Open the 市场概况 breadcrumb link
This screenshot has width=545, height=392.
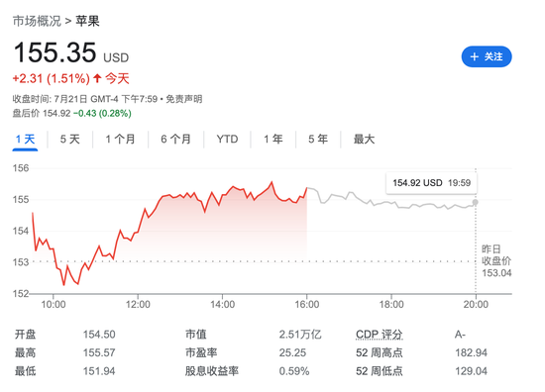pos(37,21)
